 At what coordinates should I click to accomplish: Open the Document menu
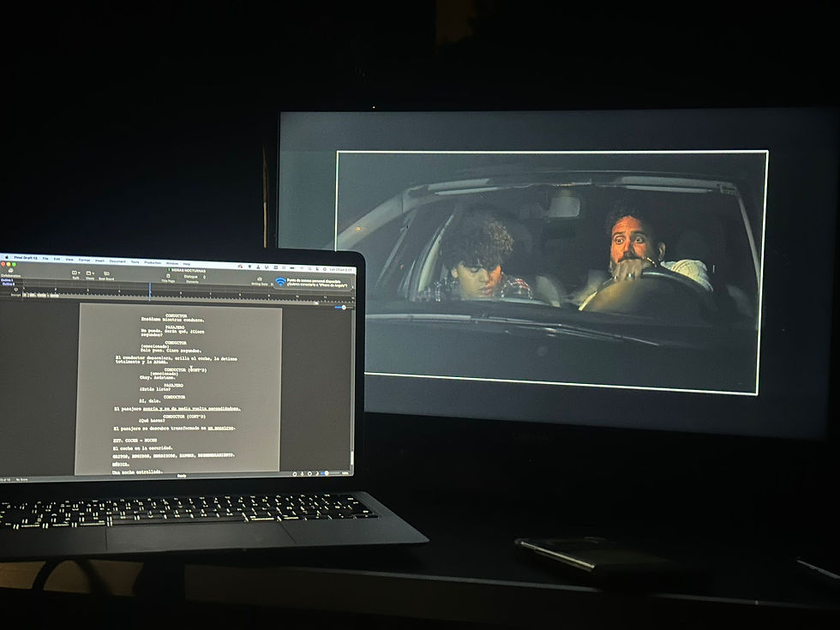pyautogui.click(x=117, y=261)
